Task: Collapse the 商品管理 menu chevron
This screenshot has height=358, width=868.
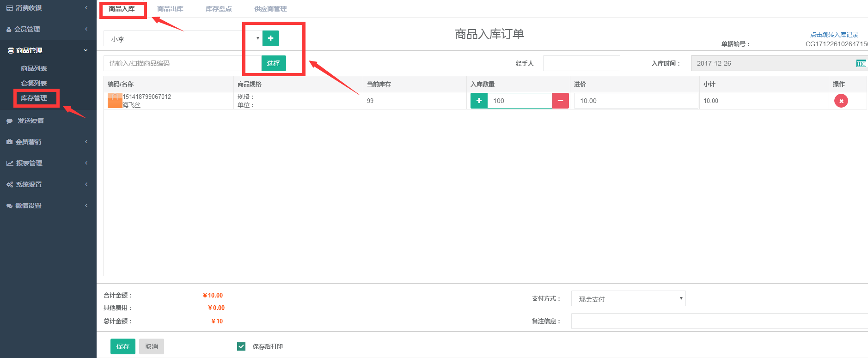Action: [x=86, y=50]
